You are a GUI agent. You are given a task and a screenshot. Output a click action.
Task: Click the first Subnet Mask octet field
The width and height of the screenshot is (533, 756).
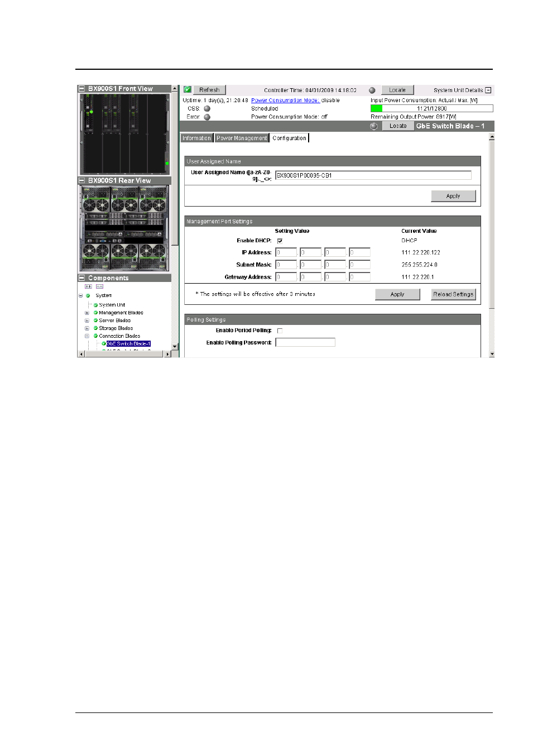(x=286, y=265)
